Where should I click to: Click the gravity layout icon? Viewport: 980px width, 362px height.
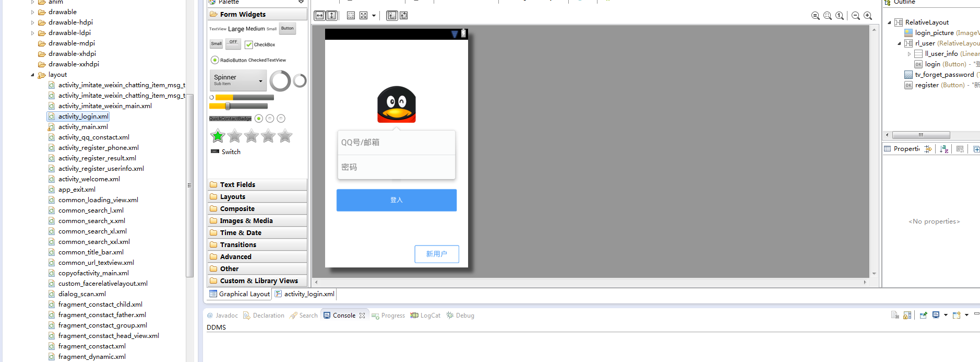(x=364, y=16)
